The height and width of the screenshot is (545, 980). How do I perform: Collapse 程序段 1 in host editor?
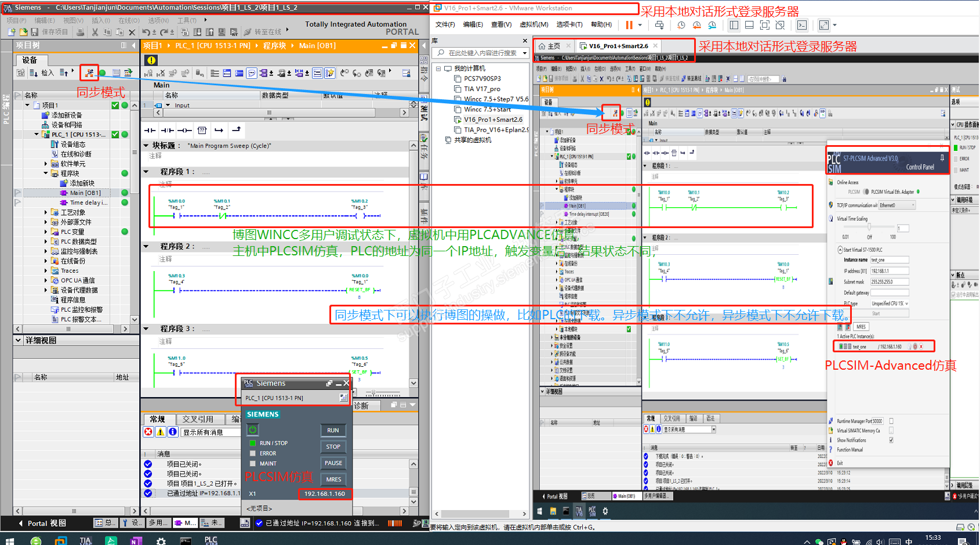[146, 172]
